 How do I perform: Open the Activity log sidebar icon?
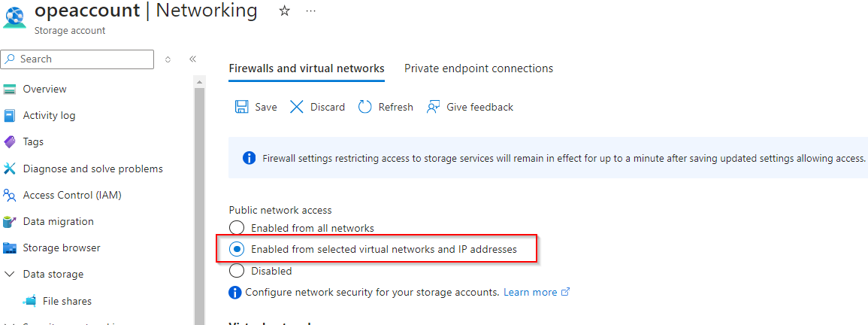[x=10, y=116]
